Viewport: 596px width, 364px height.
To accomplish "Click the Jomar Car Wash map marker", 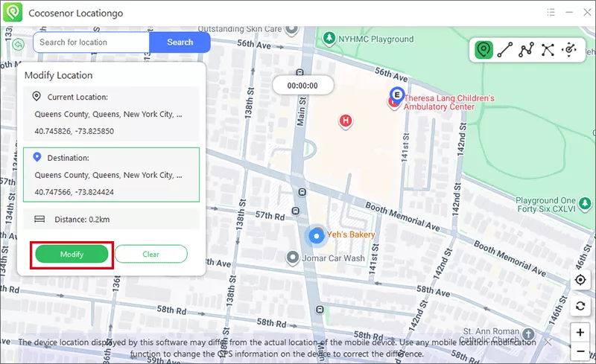I will tap(294, 257).
